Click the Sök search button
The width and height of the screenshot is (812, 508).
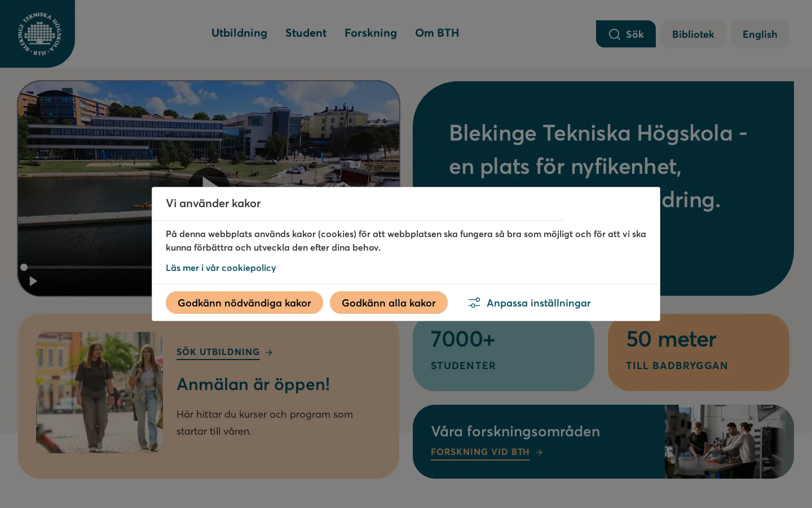(x=626, y=34)
